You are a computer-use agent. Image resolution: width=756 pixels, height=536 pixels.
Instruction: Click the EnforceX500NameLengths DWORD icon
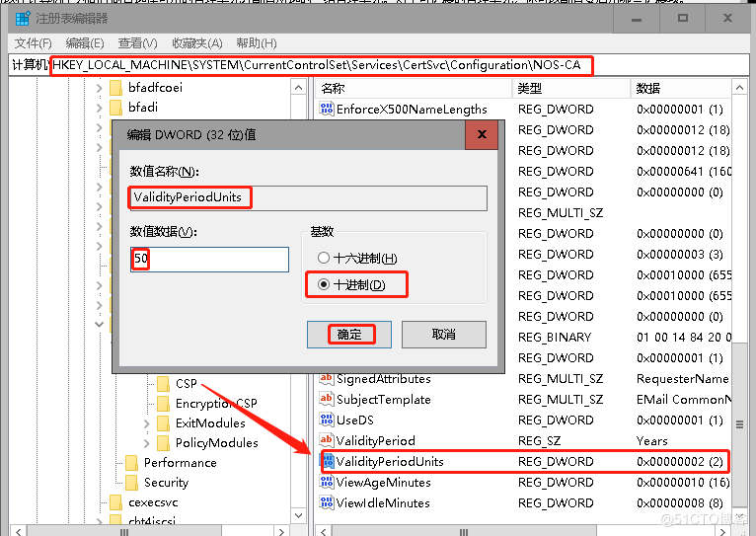click(x=327, y=109)
